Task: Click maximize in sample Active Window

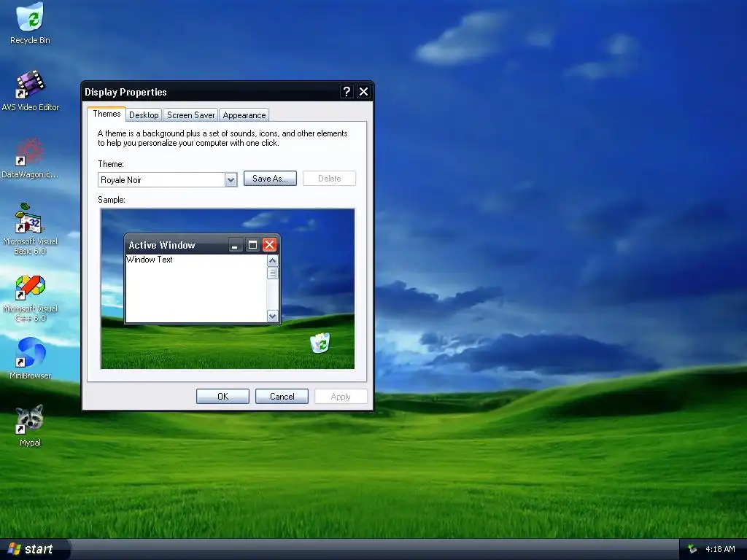Action: point(252,245)
